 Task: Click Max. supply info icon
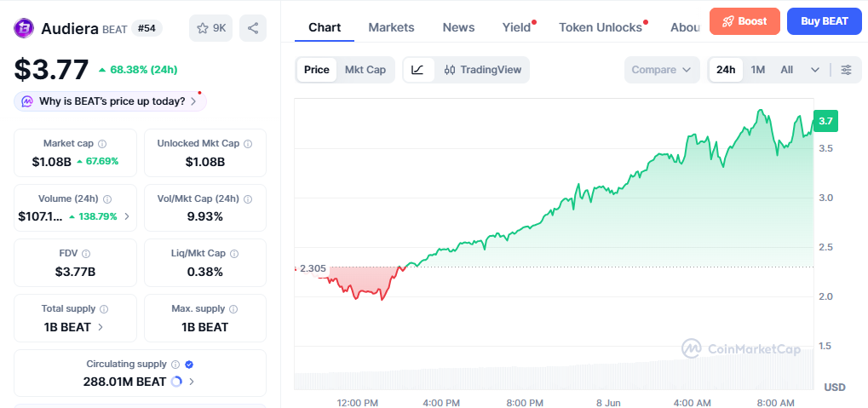pos(233,309)
